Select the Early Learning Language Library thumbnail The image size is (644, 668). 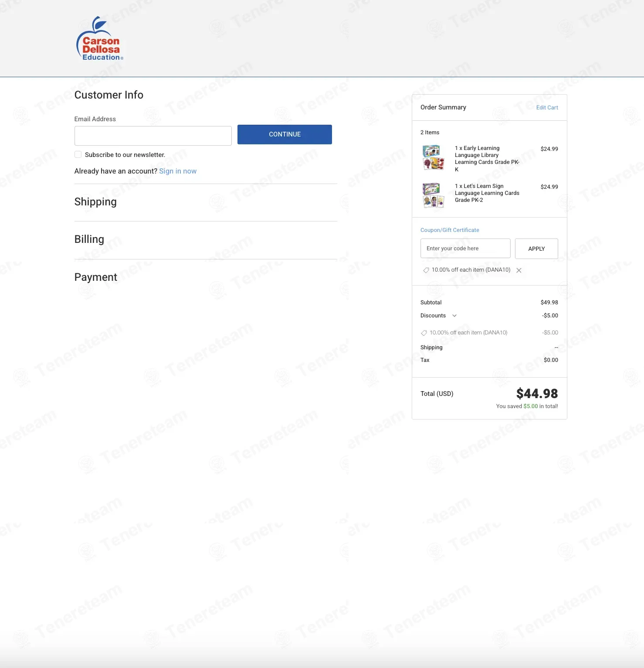click(433, 157)
